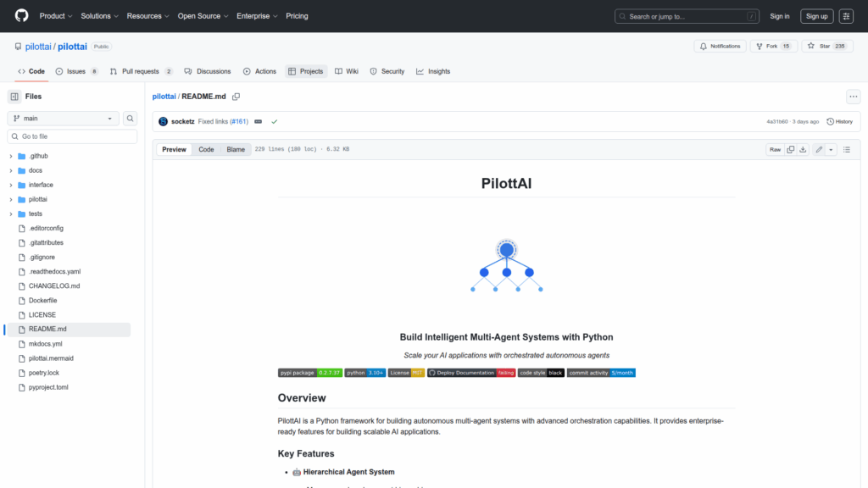
Task: Open the License MIT badge
Action: [406, 373]
